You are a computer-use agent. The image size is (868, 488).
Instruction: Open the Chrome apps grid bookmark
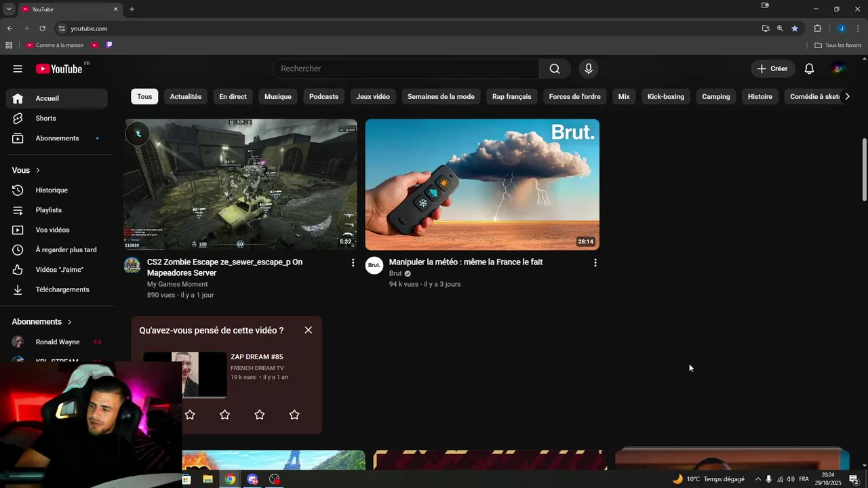(9, 45)
